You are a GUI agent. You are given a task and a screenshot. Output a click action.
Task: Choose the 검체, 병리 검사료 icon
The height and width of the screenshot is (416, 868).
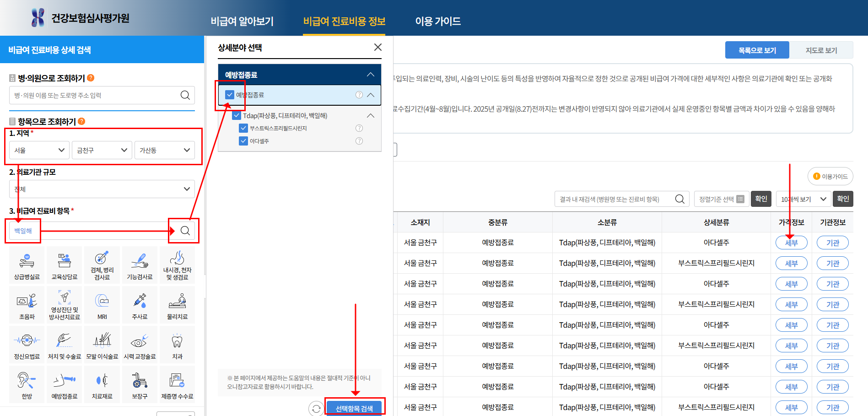(102, 265)
